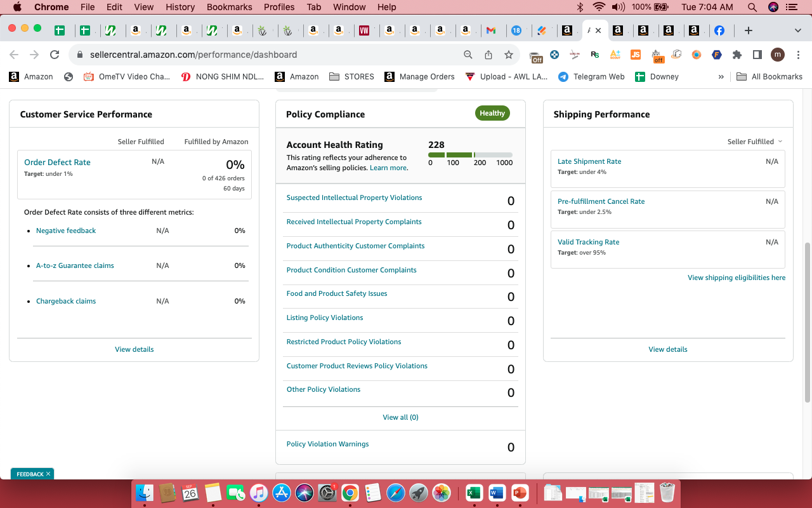Open the Manage Orders bookmark
This screenshot has height=508, width=812.
[x=419, y=76]
